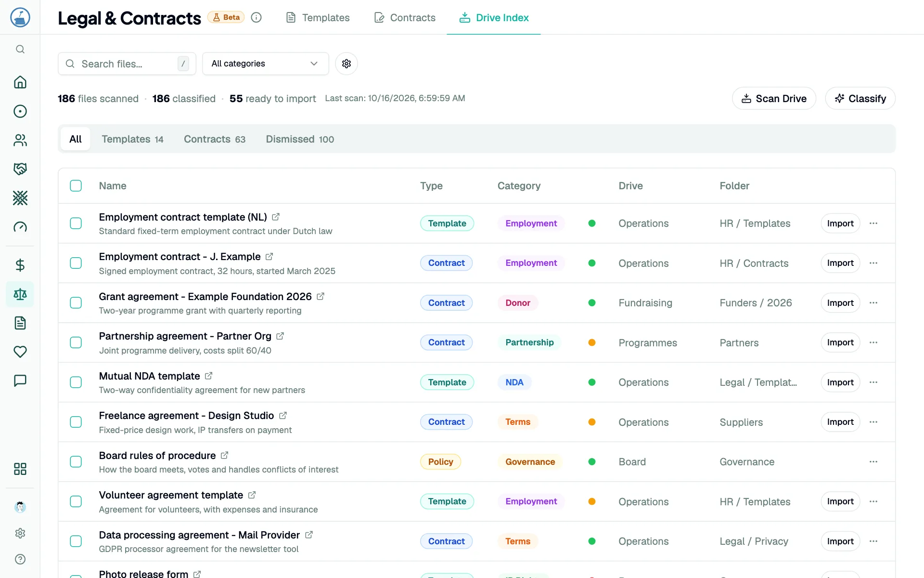Screen dimensions: 924x578
Task: Open more options for Employment contract template (NL)
Action: [x=873, y=223]
